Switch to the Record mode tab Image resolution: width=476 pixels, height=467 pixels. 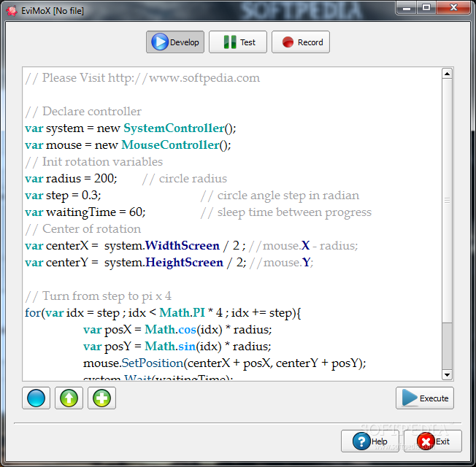(301, 42)
